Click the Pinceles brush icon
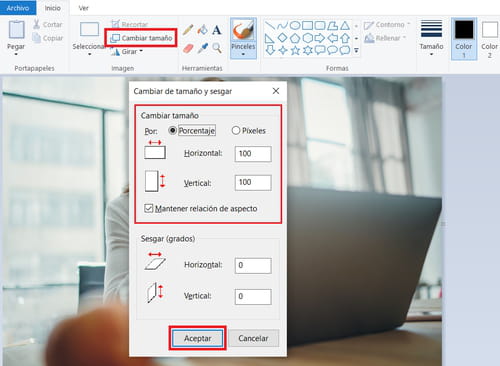Viewport: 500px width, 366px height. click(243, 30)
